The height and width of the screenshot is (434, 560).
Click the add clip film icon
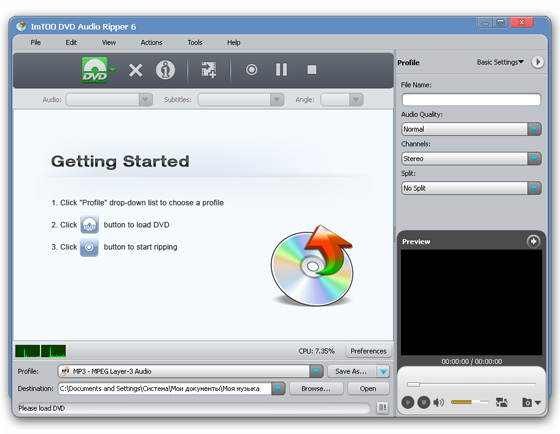coord(209,70)
